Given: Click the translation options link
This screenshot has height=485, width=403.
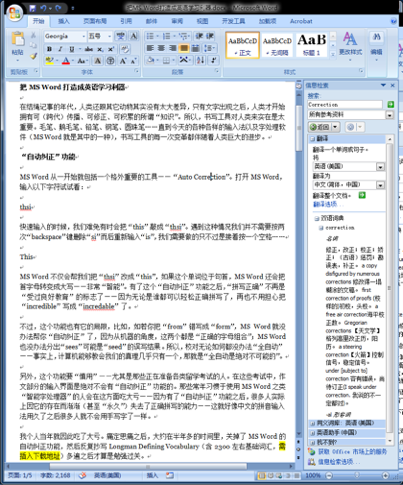Looking at the screenshot, I should [x=325, y=204].
